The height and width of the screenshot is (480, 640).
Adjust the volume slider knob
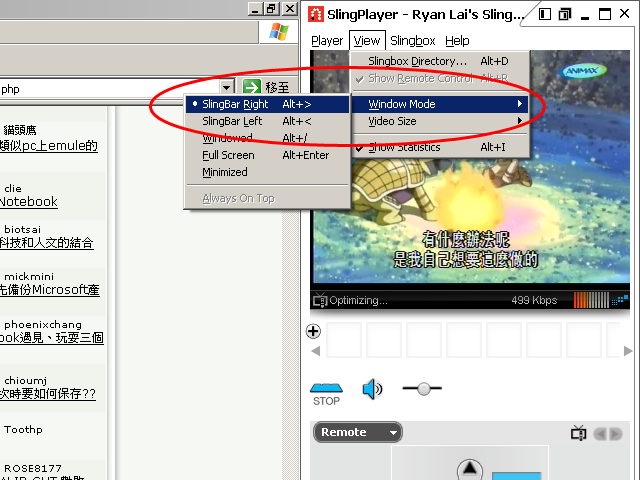coord(424,389)
